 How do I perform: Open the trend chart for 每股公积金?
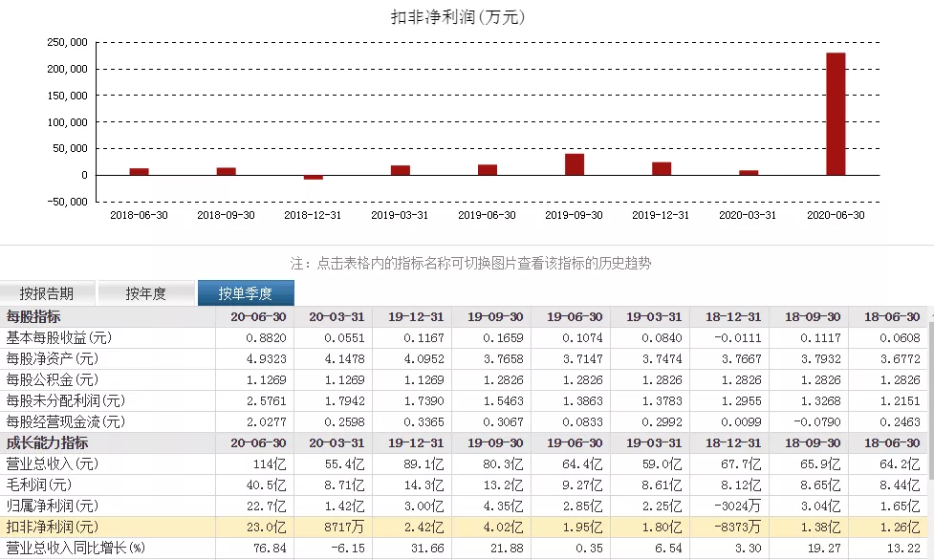(48, 380)
